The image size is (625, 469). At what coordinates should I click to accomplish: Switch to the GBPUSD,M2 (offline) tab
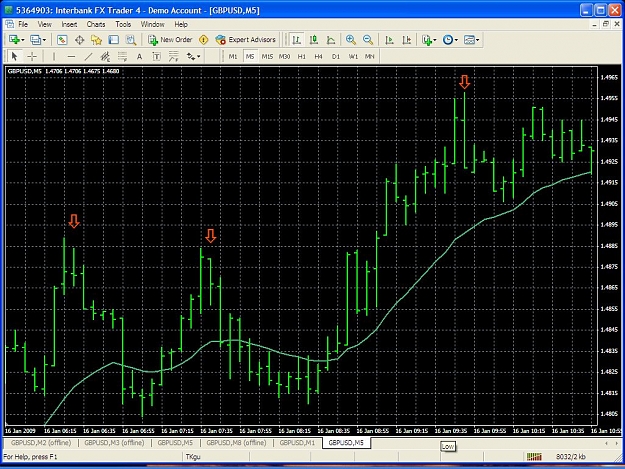tap(41, 442)
